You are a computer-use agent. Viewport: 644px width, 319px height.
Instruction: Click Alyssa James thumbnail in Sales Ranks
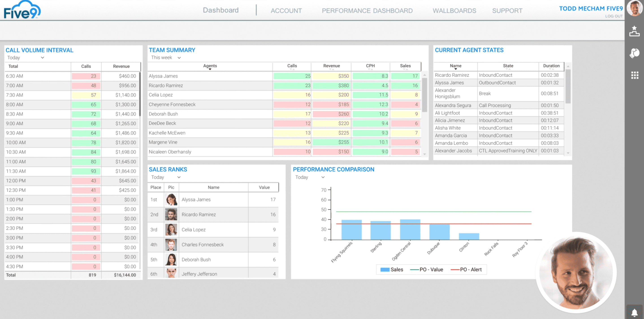point(171,200)
